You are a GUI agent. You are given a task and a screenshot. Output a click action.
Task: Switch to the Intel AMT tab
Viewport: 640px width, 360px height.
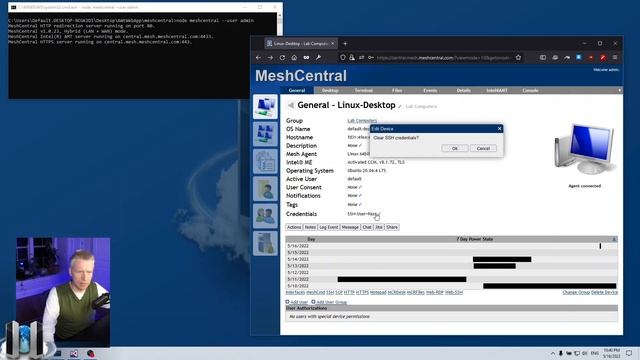click(497, 90)
